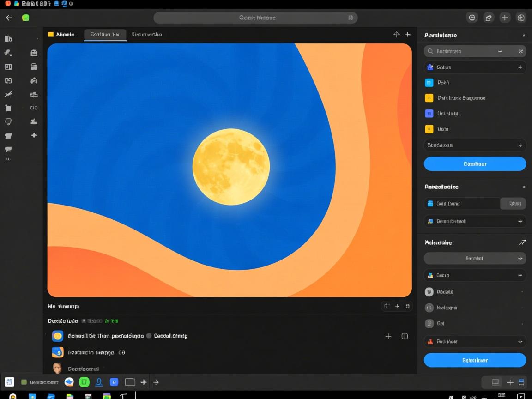This screenshot has height=399, width=532.
Task: Click the house-shaped icon in the second sidebar column
Action: 34,80
